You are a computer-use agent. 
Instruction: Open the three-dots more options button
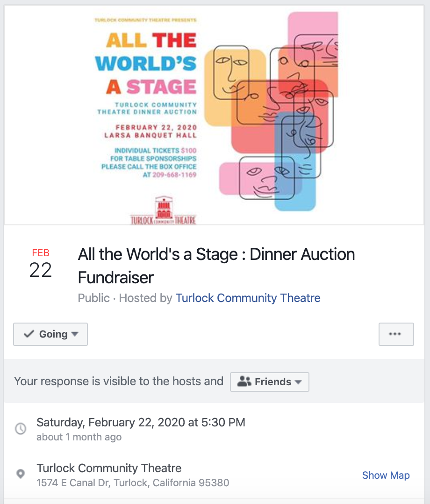[396, 334]
